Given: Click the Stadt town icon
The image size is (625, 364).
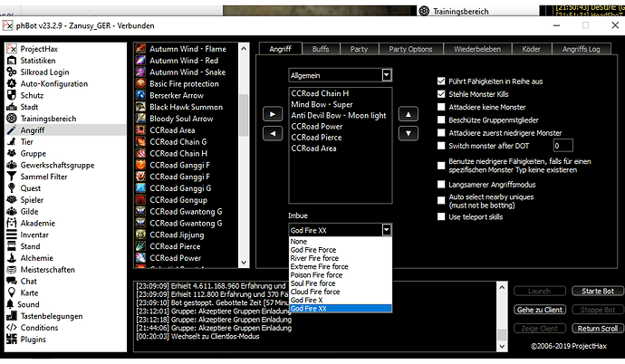Looking at the screenshot, I should tap(12, 107).
